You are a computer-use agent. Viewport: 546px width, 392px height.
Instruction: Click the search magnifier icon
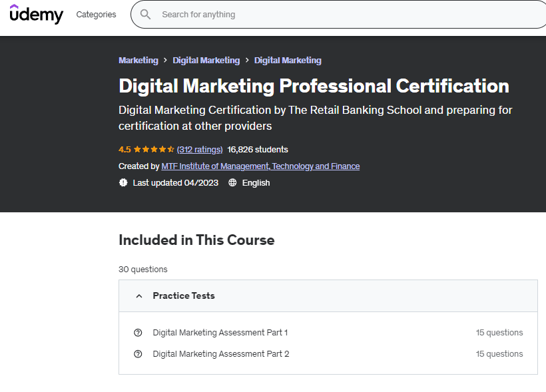(x=146, y=15)
